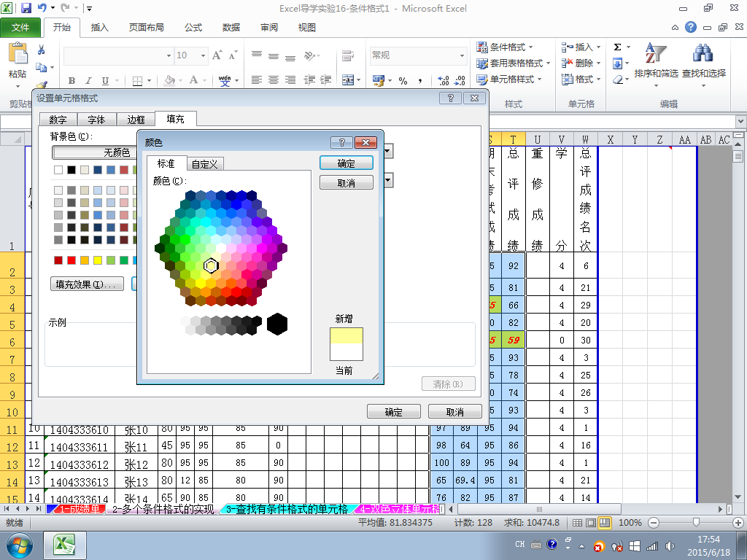Viewport: 747px width, 560px height.
Task: Open the 边框 tab in format dialog
Action: click(136, 120)
